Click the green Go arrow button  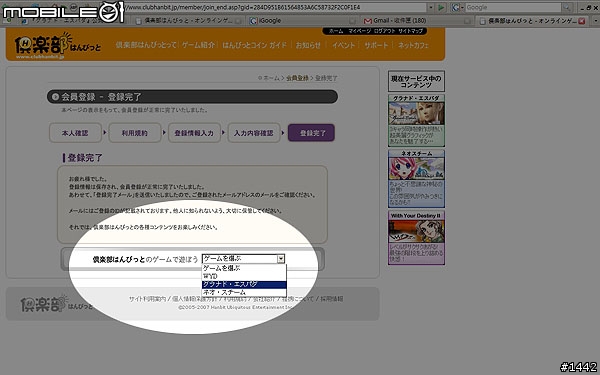441,7
